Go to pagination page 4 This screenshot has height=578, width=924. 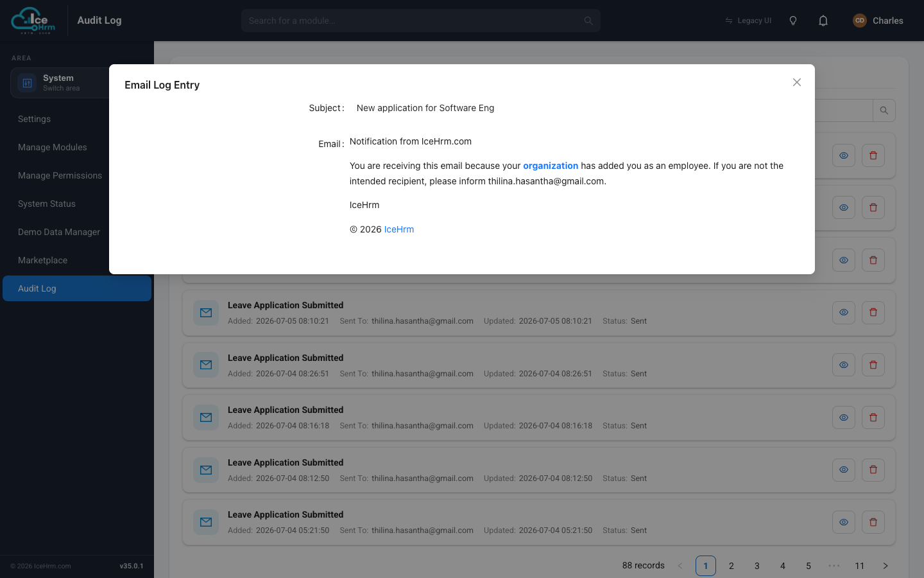click(783, 566)
